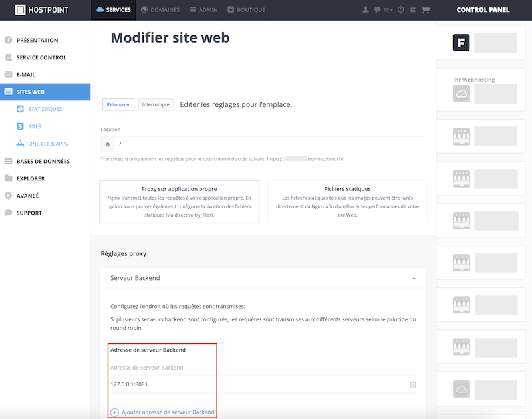
Task: Click the power logout icon
Action: click(401, 9)
